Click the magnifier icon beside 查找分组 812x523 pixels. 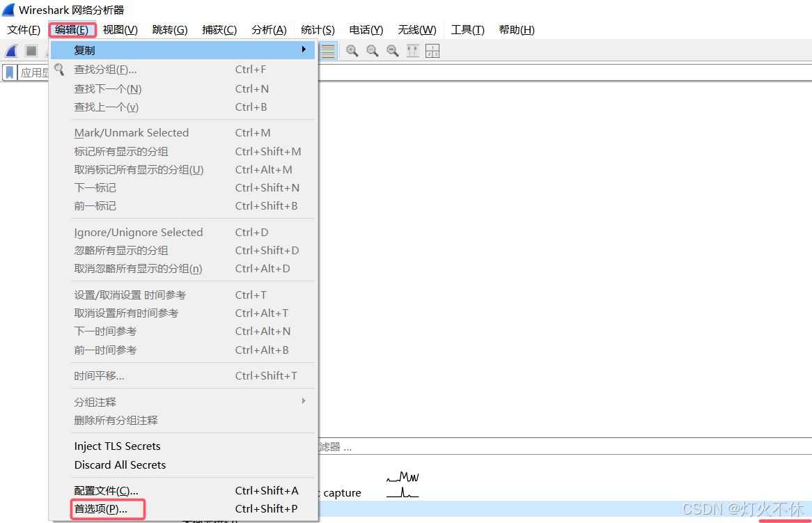pos(60,70)
